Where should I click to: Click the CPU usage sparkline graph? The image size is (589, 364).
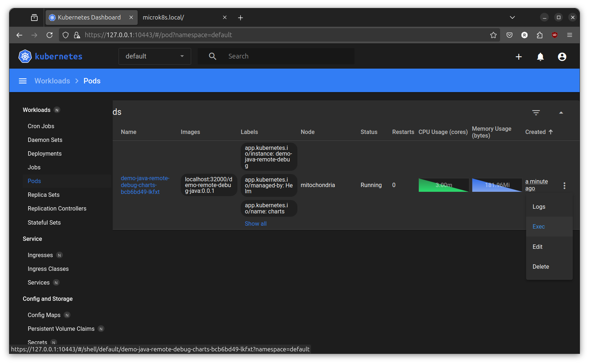[x=444, y=185]
